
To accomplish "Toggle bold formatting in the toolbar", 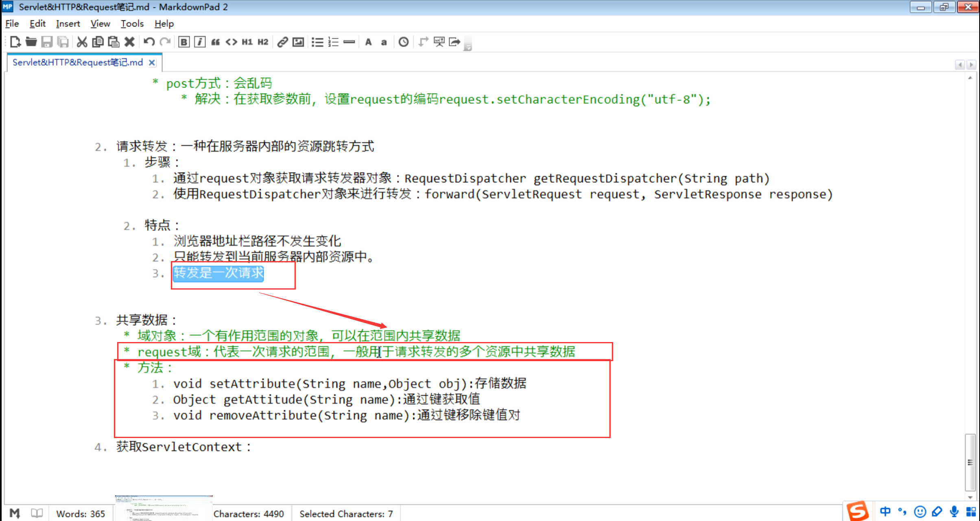I will [184, 42].
